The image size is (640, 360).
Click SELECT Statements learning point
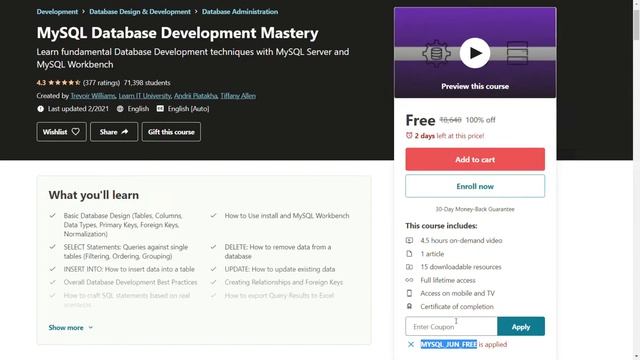pyautogui.click(x=126, y=251)
